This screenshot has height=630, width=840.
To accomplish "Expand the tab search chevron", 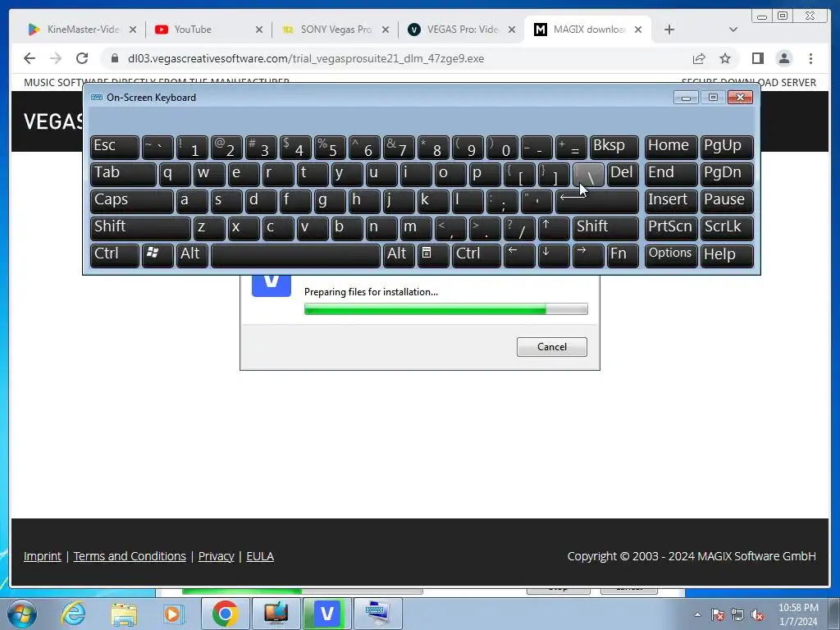I will click(x=733, y=30).
